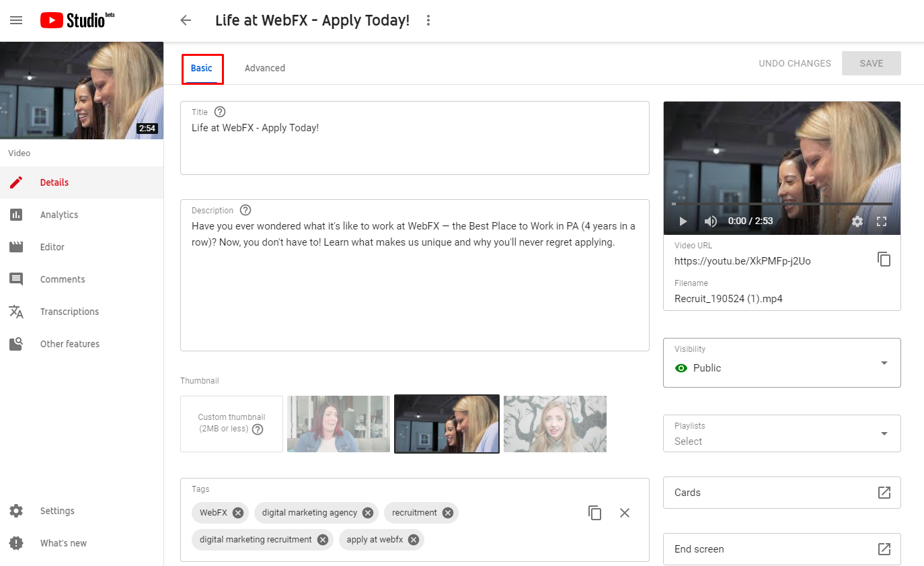Expand the Visibility dropdown

click(x=884, y=363)
